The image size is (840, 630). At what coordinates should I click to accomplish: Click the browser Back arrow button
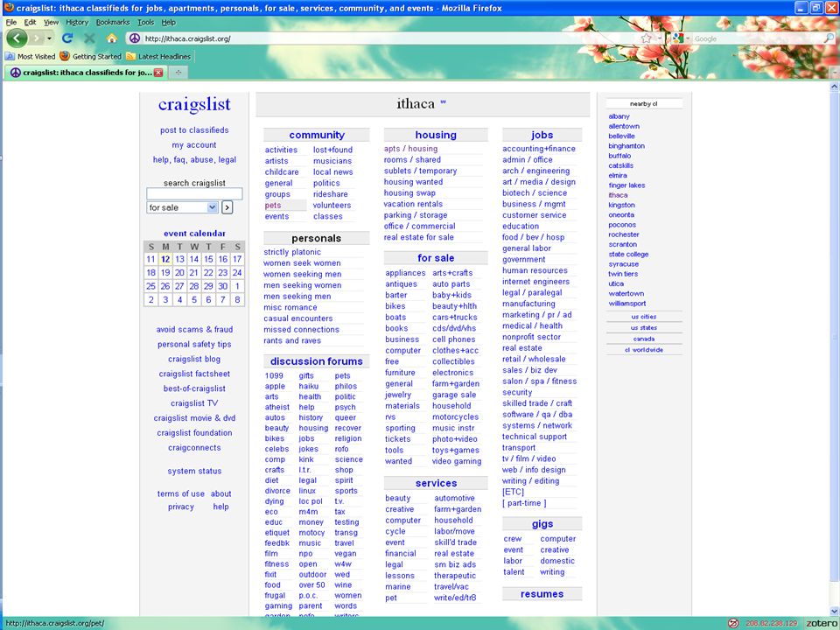(x=17, y=38)
